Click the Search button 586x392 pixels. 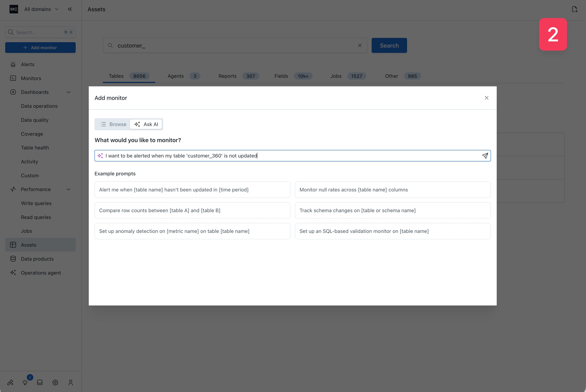(x=389, y=46)
